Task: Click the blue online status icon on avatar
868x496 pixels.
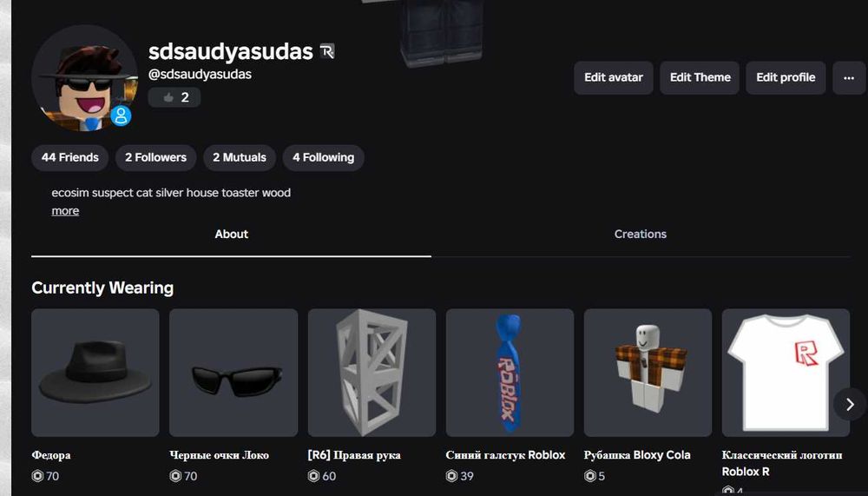Action: coord(121,116)
